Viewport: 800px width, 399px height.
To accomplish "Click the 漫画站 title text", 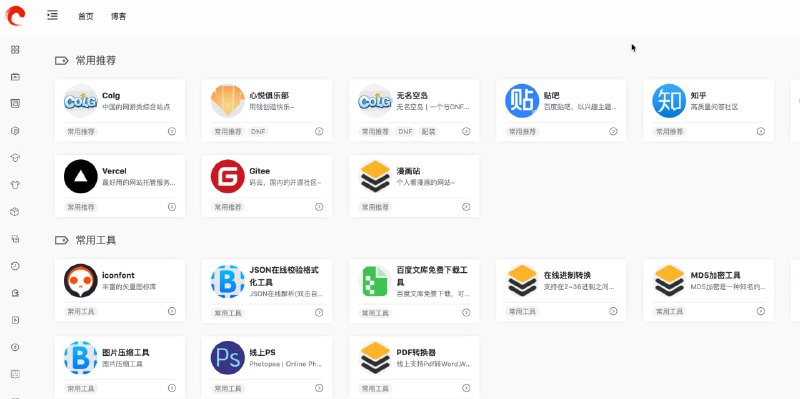I will click(409, 171).
